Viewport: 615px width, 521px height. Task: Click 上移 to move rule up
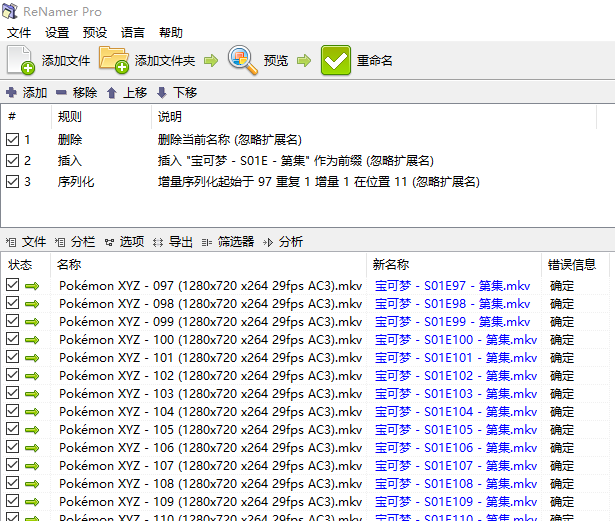[135, 93]
